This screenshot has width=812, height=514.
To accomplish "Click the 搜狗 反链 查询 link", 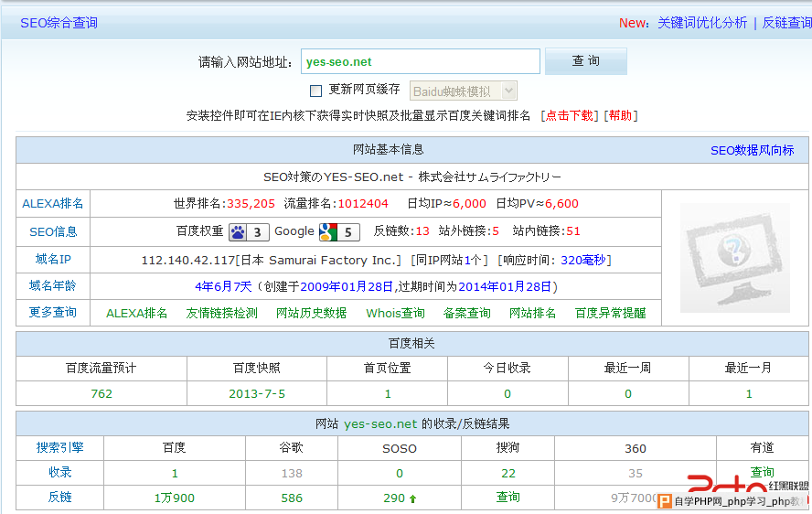I will coord(508,498).
